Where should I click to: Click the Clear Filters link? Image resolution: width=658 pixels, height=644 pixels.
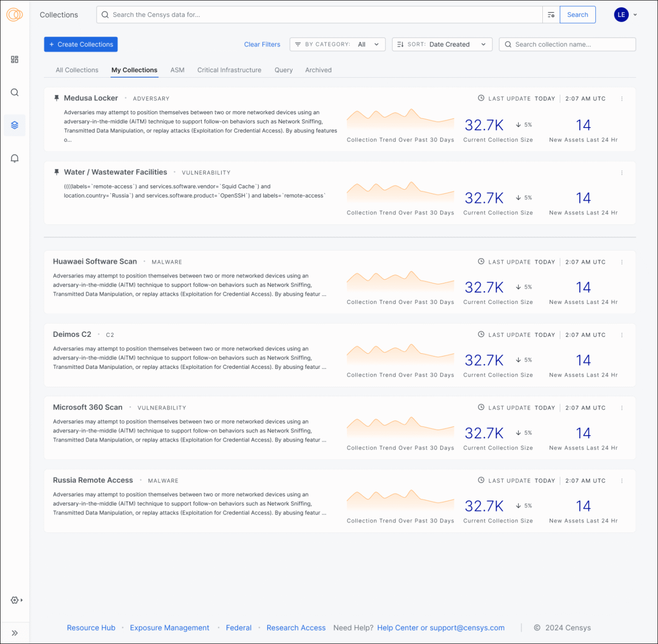pos(262,45)
